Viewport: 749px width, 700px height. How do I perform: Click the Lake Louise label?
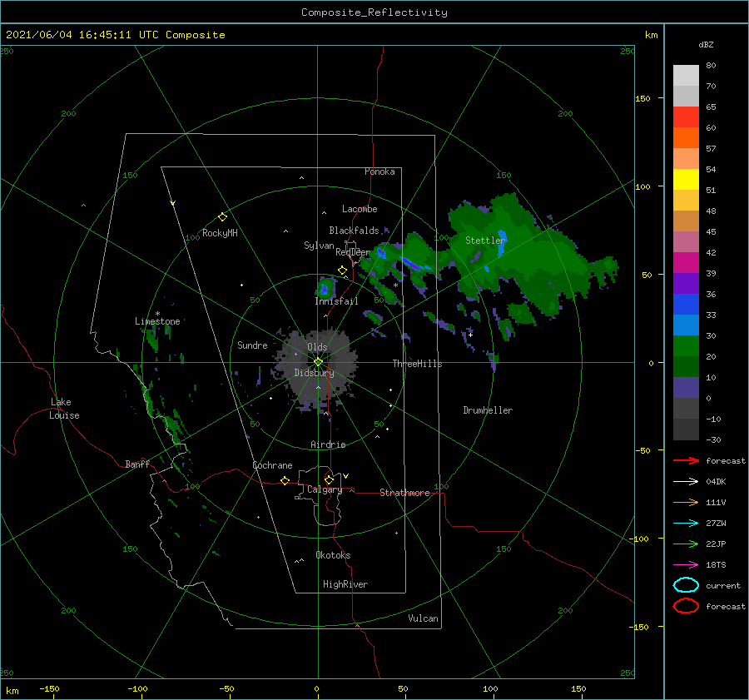pyautogui.click(x=64, y=409)
